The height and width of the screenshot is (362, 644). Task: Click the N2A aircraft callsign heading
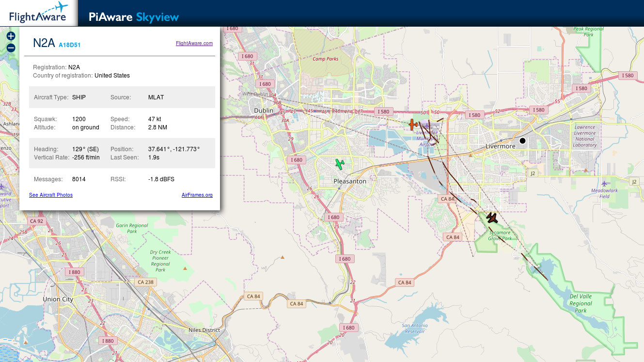point(44,43)
